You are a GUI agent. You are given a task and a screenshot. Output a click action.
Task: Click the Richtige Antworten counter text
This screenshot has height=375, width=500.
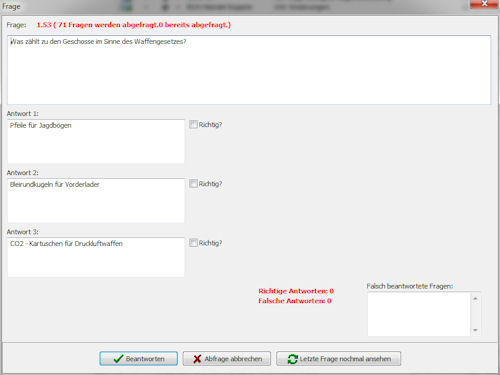pyautogui.click(x=296, y=291)
